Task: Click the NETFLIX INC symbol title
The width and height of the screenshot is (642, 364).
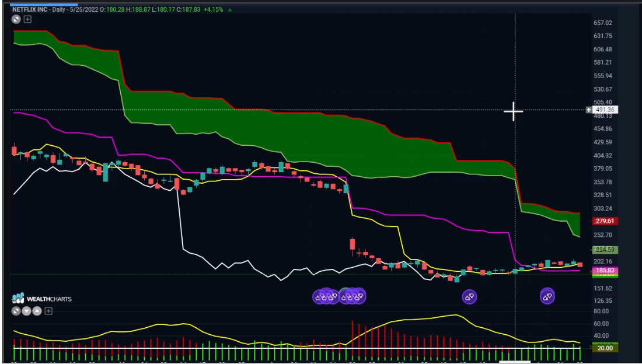Action: 30,9
